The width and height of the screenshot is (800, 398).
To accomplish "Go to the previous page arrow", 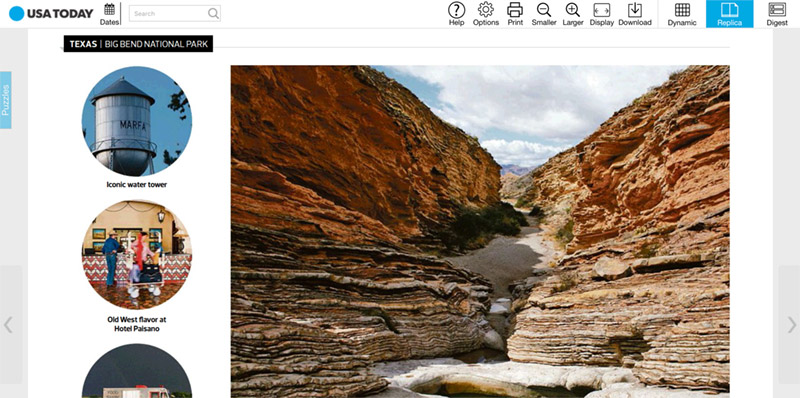I will (9, 325).
